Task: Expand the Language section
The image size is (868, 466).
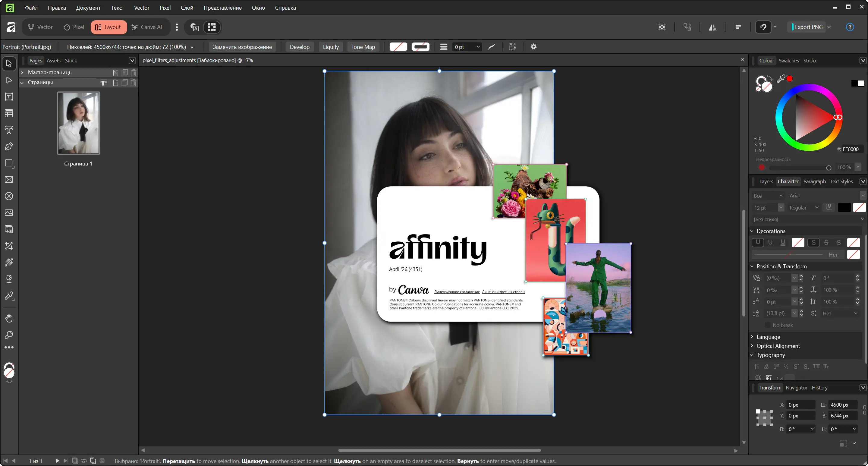Action: coord(768,337)
